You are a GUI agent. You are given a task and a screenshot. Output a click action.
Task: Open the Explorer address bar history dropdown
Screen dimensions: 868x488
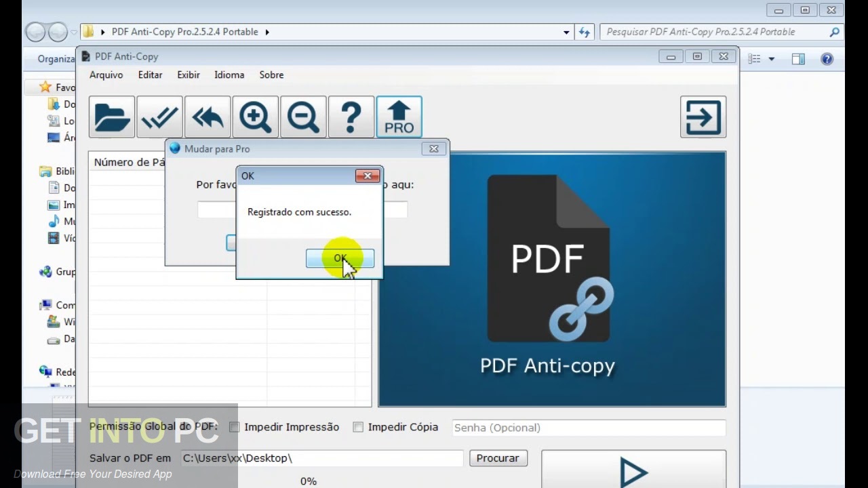coord(566,32)
